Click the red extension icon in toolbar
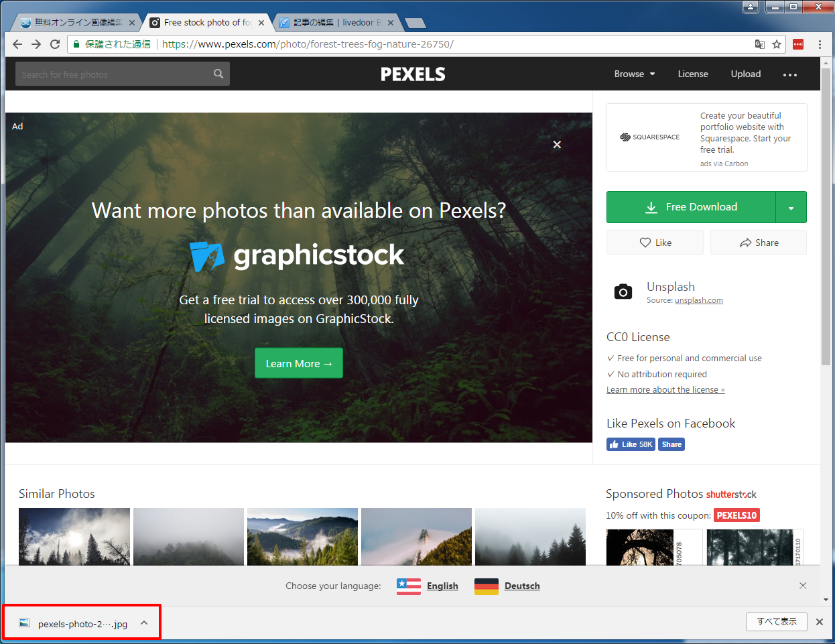The image size is (835, 644). [x=798, y=44]
